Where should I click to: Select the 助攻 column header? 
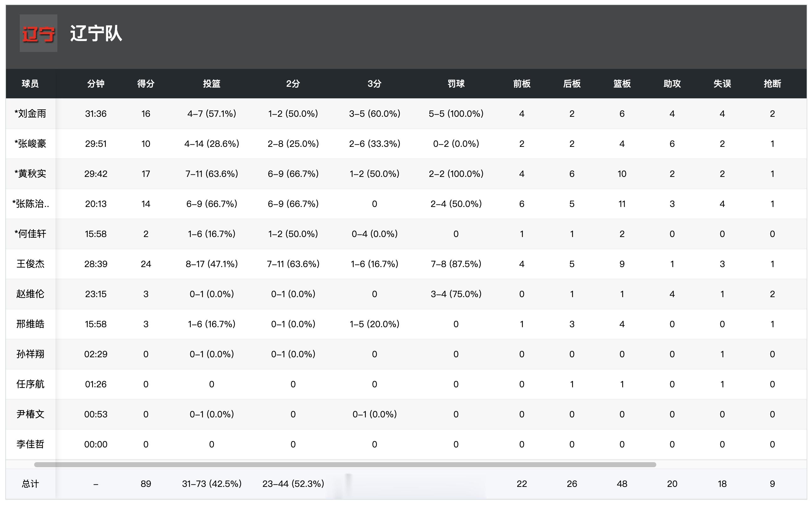tap(672, 84)
